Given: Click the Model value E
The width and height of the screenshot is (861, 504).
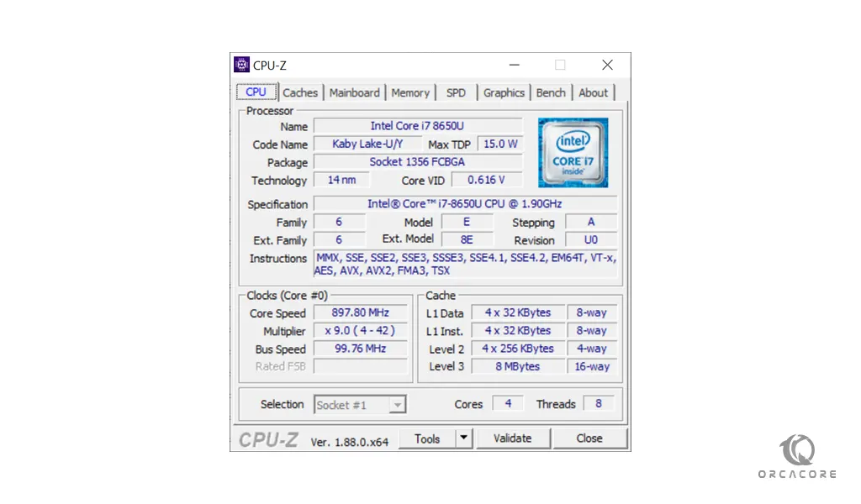Looking at the screenshot, I should (x=467, y=222).
